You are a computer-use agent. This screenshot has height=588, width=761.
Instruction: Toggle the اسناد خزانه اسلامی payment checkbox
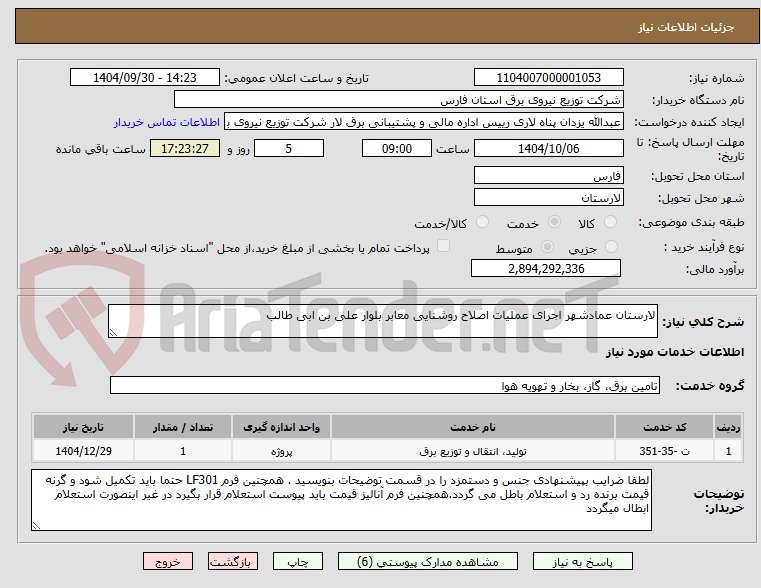tap(443, 246)
